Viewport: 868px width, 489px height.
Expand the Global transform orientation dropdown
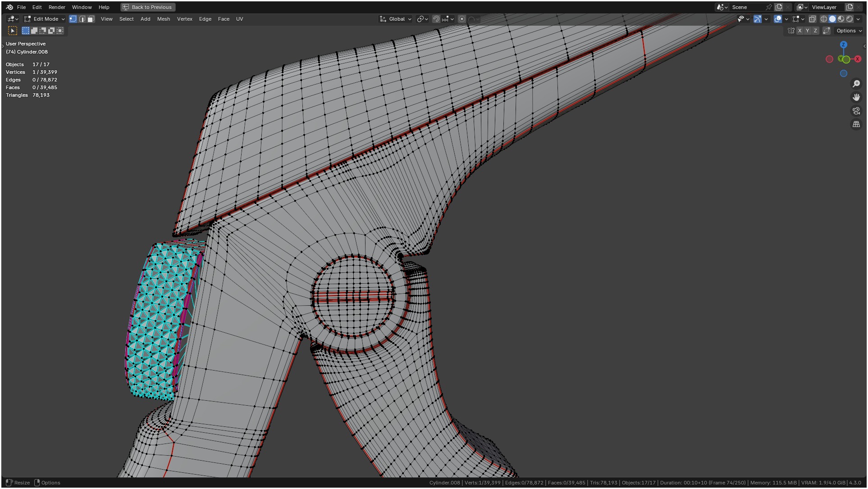(x=396, y=19)
